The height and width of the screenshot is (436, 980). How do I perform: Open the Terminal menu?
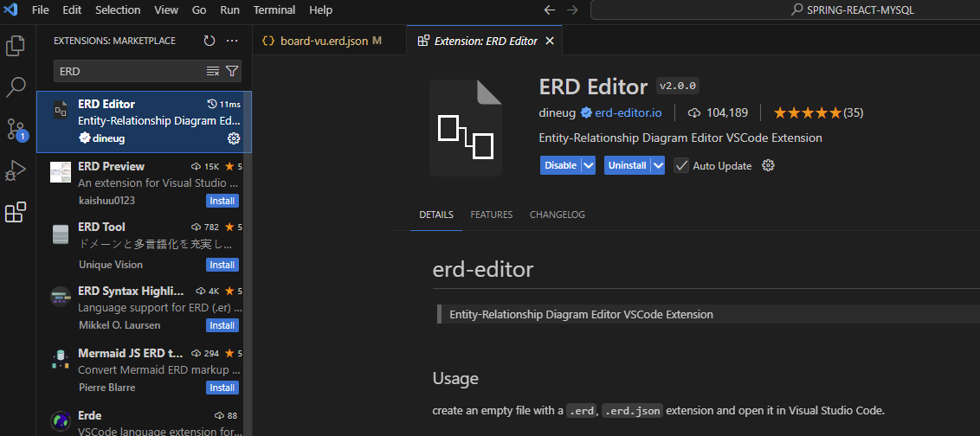pyautogui.click(x=275, y=10)
